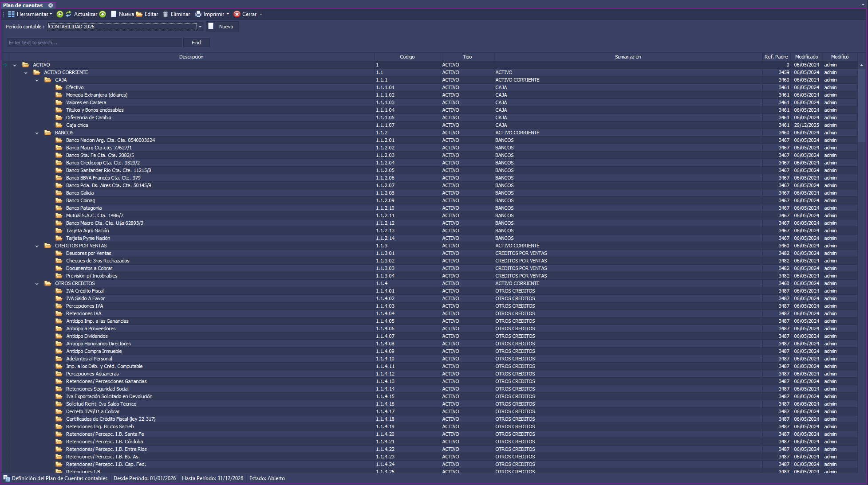Sort by the Descripción column header
Viewport: 868px width, 485px height.
coord(191,57)
